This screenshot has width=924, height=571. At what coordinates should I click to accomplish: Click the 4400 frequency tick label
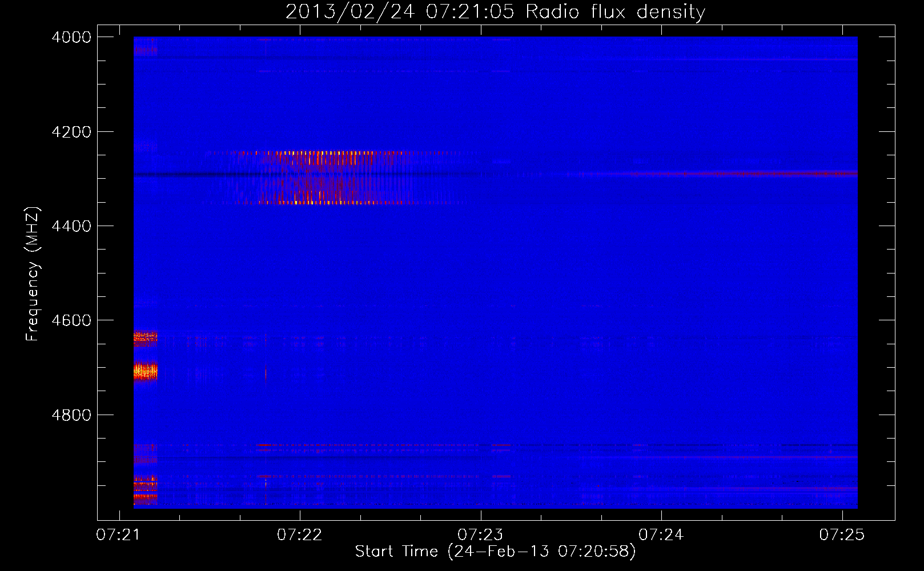click(71, 226)
